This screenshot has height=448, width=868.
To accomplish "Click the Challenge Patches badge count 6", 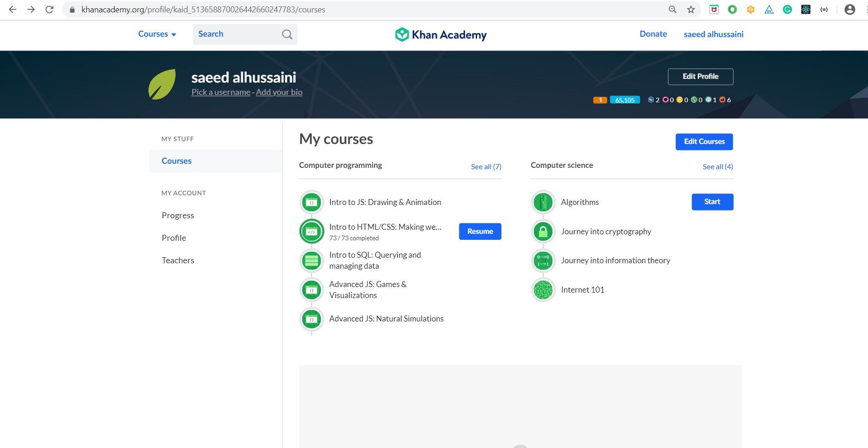I will [x=725, y=100].
